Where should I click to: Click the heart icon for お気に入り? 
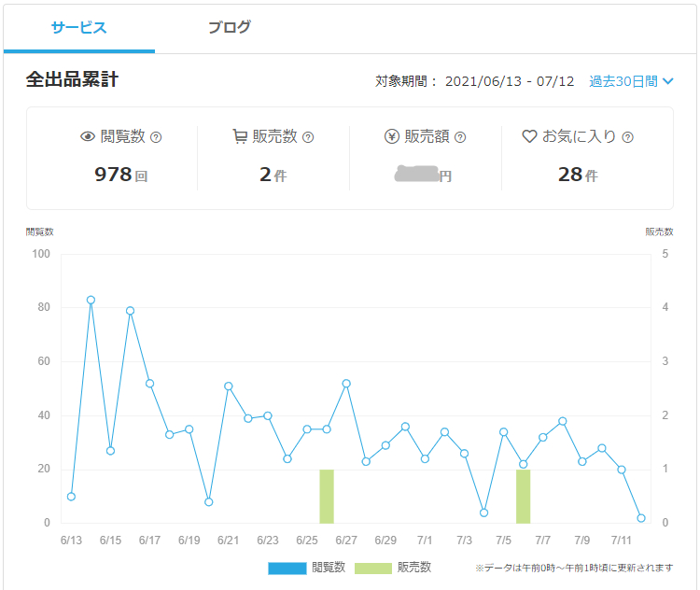529,137
